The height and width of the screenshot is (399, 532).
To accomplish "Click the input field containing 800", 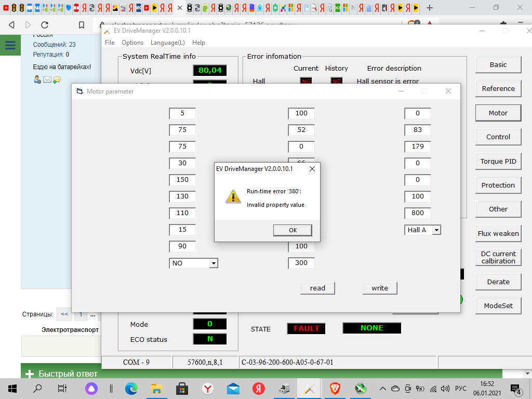I will coord(417,213).
